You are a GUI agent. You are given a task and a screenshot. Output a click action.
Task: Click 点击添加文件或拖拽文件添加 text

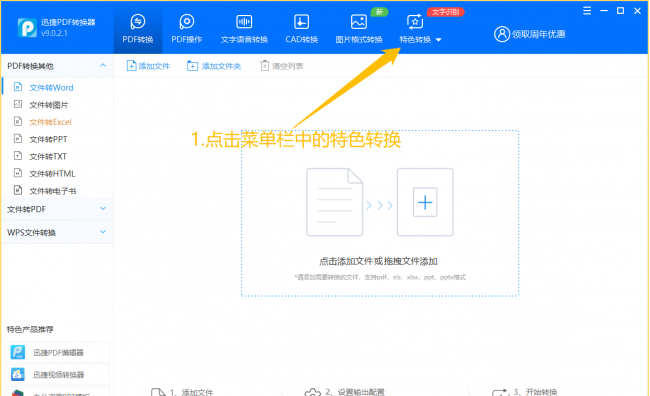(x=378, y=261)
